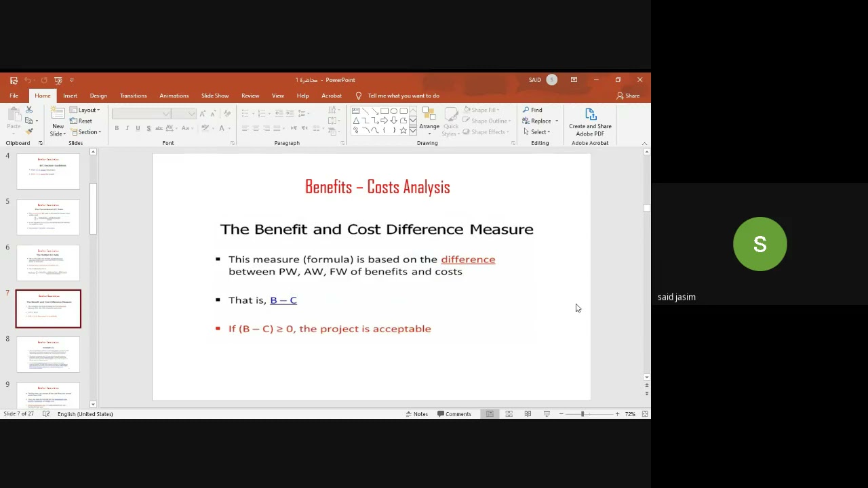The width and height of the screenshot is (868, 488).
Task: Click Create and Share Adobe PDF
Action: point(590,122)
